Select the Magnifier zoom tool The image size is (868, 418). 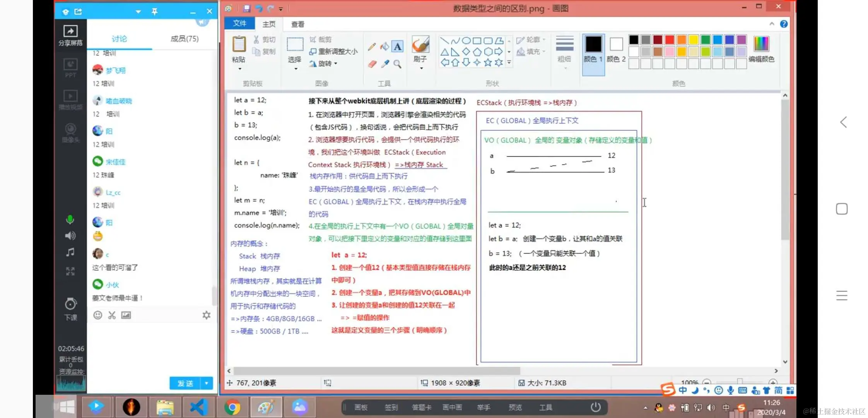[397, 64]
